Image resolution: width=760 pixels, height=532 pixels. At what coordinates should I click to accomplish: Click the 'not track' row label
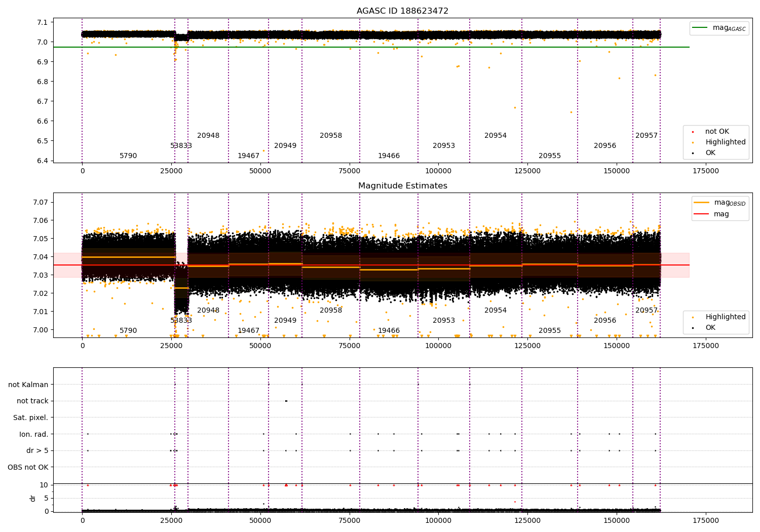coord(32,401)
